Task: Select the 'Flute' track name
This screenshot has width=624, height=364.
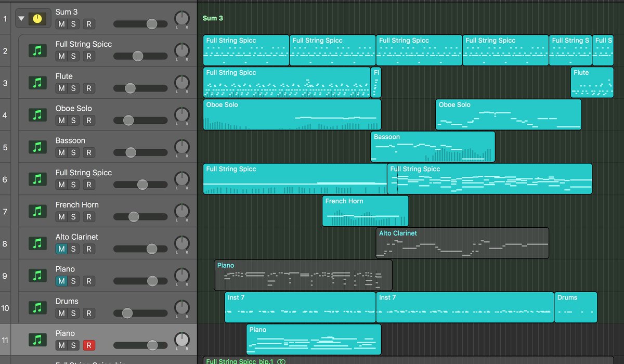Action: pos(64,76)
